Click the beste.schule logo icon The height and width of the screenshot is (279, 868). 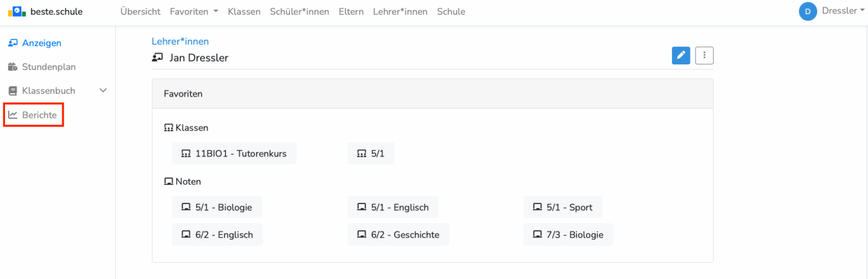click(x=17, y=11)
